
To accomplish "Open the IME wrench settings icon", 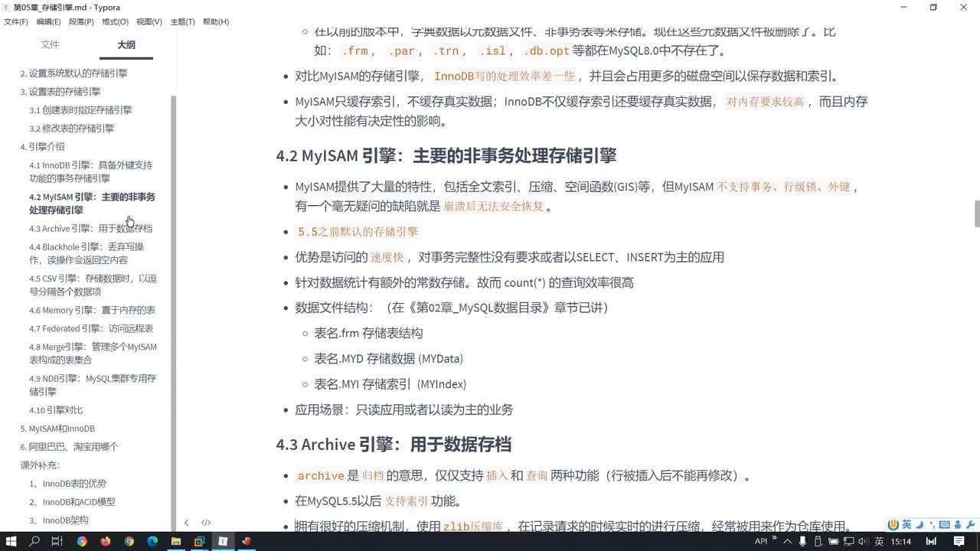I will pyautogui.click(x=971, y=525).
